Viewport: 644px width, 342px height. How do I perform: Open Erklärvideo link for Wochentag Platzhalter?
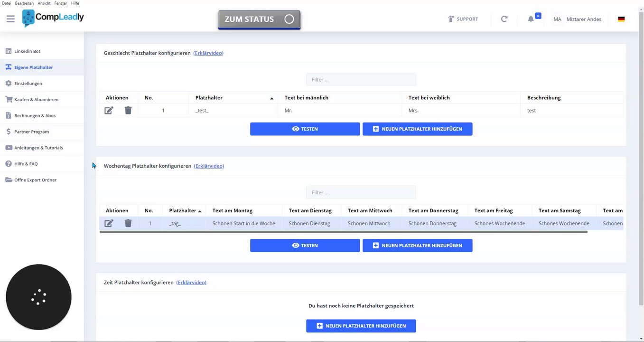pyautogui.click(x=209, y=166)
